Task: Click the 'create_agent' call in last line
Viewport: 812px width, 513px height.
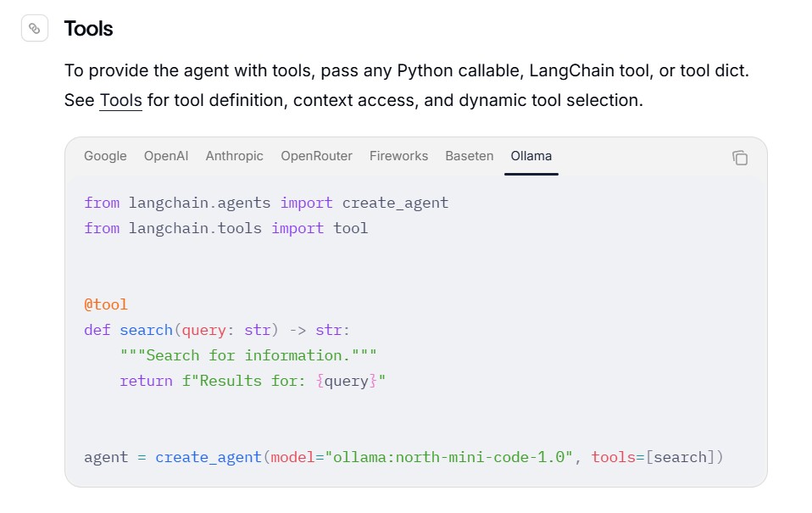Action: 209,457
